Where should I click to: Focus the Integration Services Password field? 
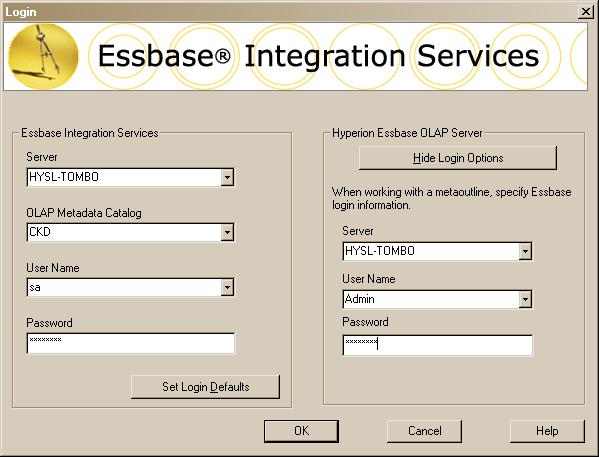(x=131, y=343)
